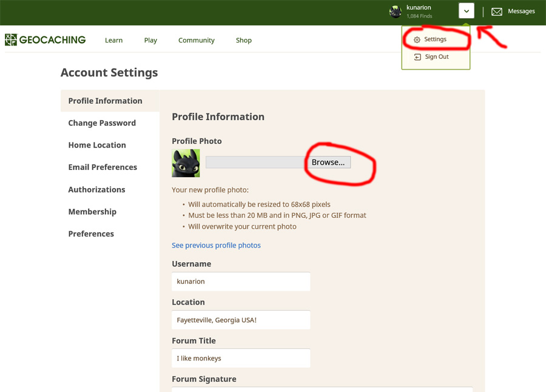Viewport: 546px width, 392px height.
Task: Click the Account Settings heading
Action: click(x=109, y=72)
